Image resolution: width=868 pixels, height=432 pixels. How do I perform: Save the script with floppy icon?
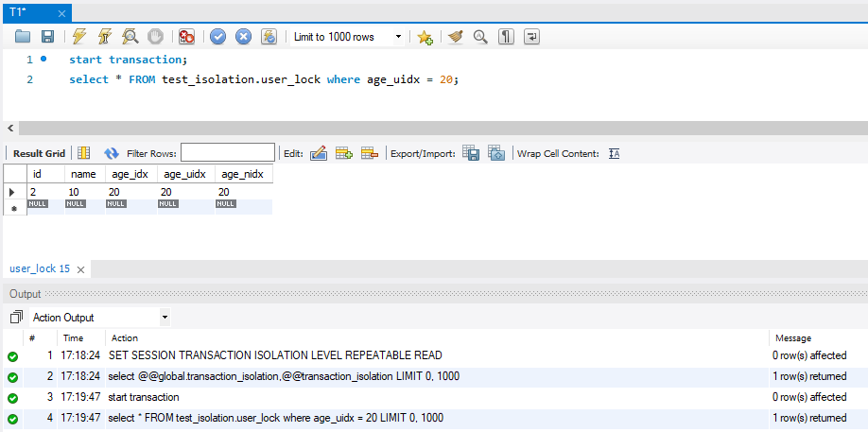tap(48, 37)
